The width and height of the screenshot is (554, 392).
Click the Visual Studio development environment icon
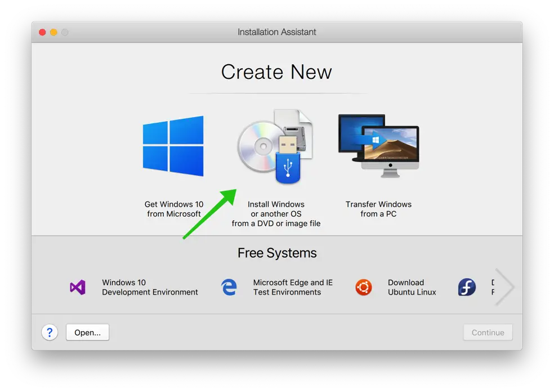78,287
